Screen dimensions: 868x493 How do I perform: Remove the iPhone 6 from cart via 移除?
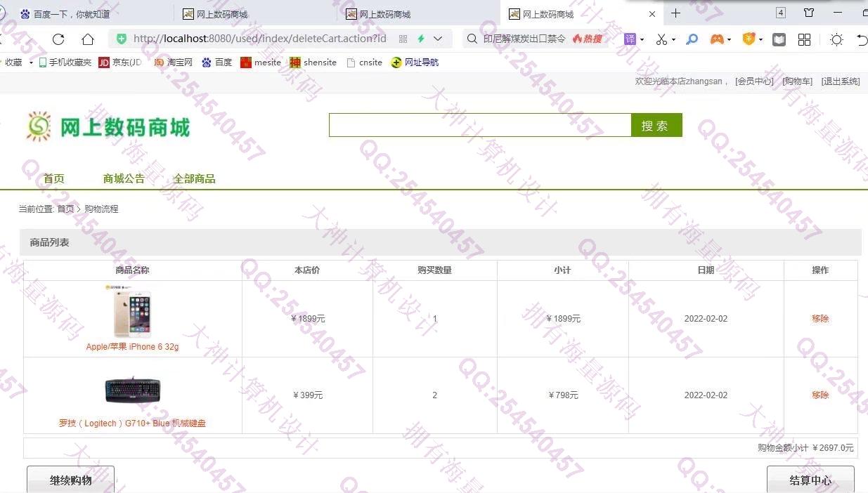tap(820, 319)
